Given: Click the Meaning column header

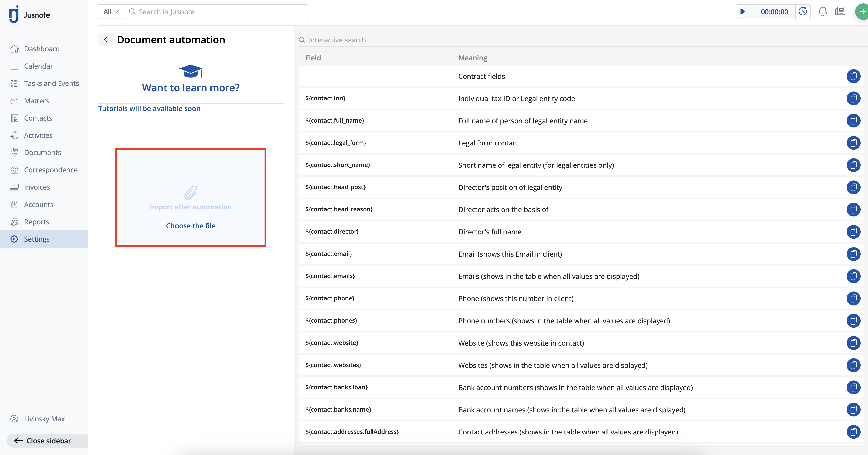Looking at the screenshot, I should (x=473, y=58).
